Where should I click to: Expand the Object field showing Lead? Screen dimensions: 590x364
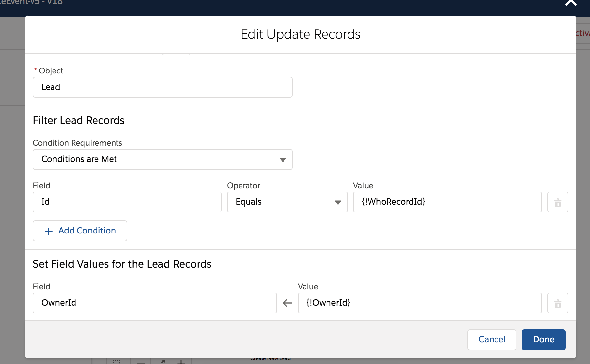click(162, 87)
